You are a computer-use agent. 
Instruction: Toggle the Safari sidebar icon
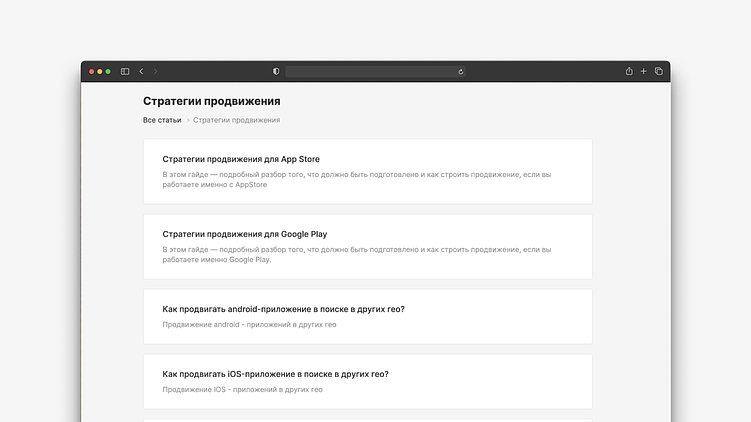click(125, 71)
